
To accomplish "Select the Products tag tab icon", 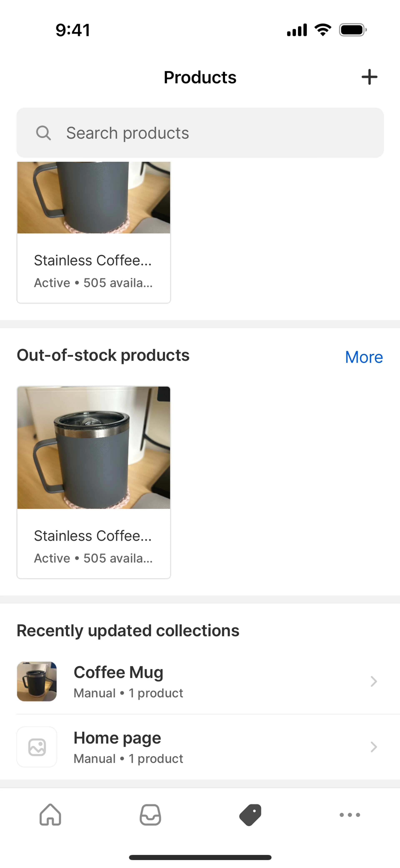I will [250, 815].
